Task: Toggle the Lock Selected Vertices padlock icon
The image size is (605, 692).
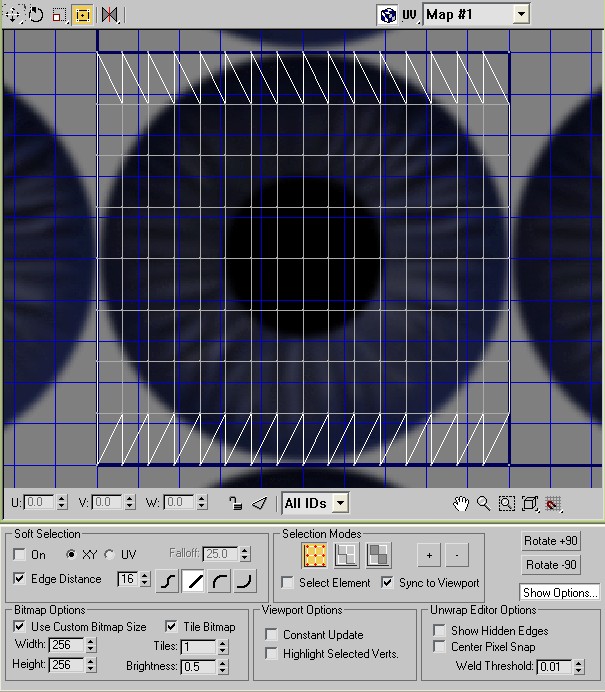Action: click(x=235, y=503)
